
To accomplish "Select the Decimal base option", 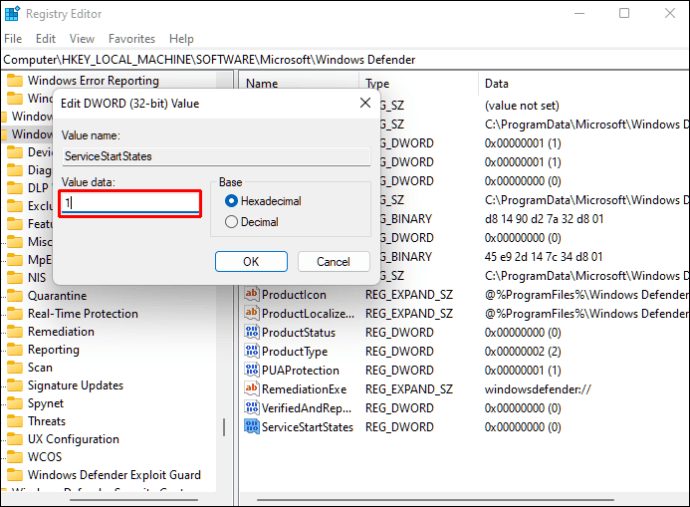I will [232, 222].
